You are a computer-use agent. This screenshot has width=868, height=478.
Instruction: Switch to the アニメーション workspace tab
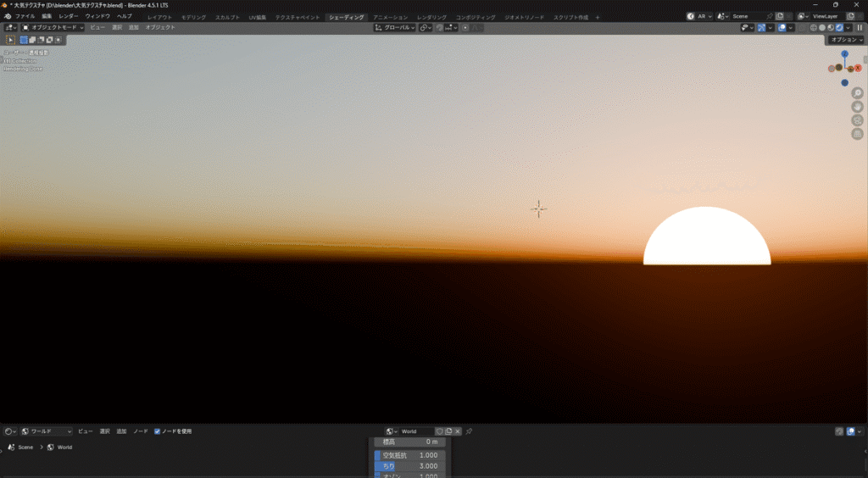[390, 17]
